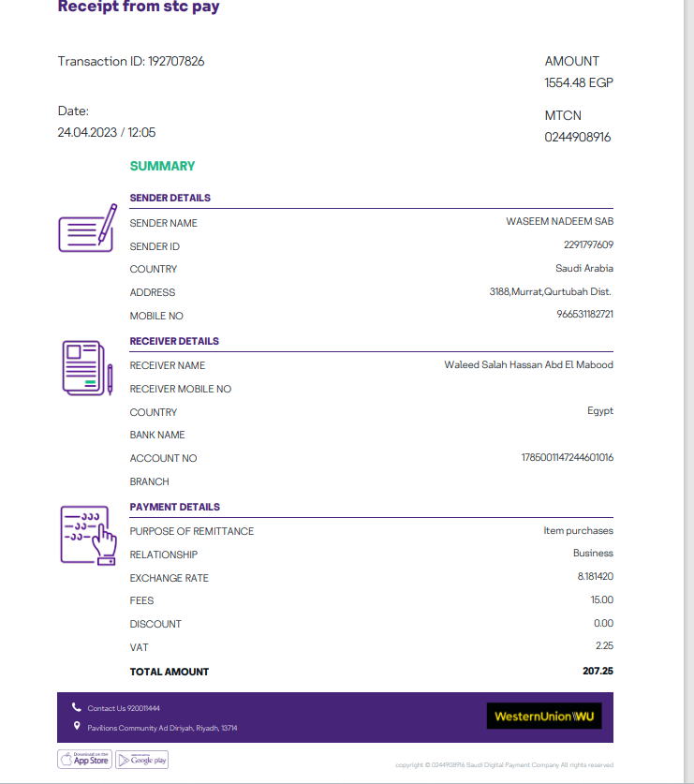The image size is (694, 784).
Task: Click the RECEIVER MOBILE NO label
Action: (181, 389)
